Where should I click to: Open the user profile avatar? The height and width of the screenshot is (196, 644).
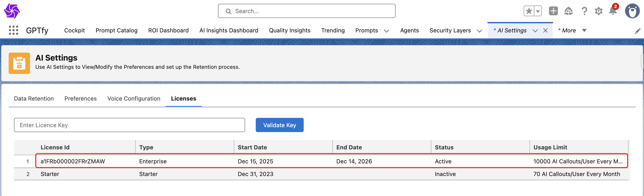click(x=632, y=11)
